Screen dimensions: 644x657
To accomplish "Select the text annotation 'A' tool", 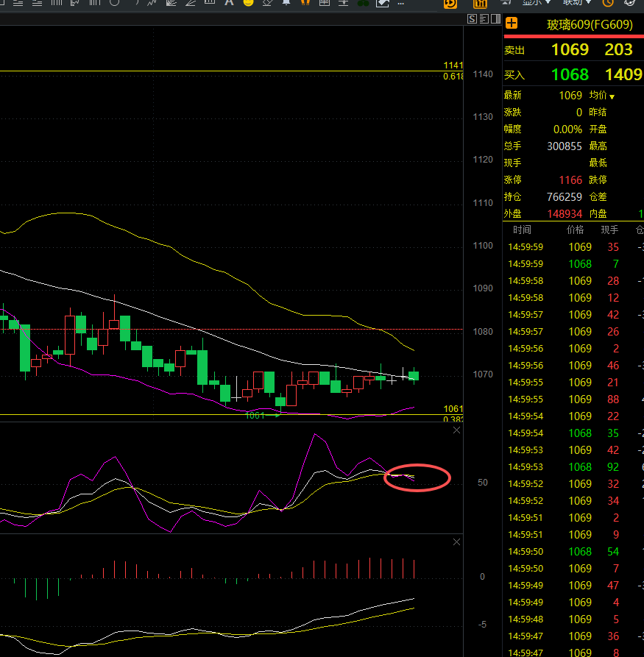I will pyautogui.click(x=229, y=3).
